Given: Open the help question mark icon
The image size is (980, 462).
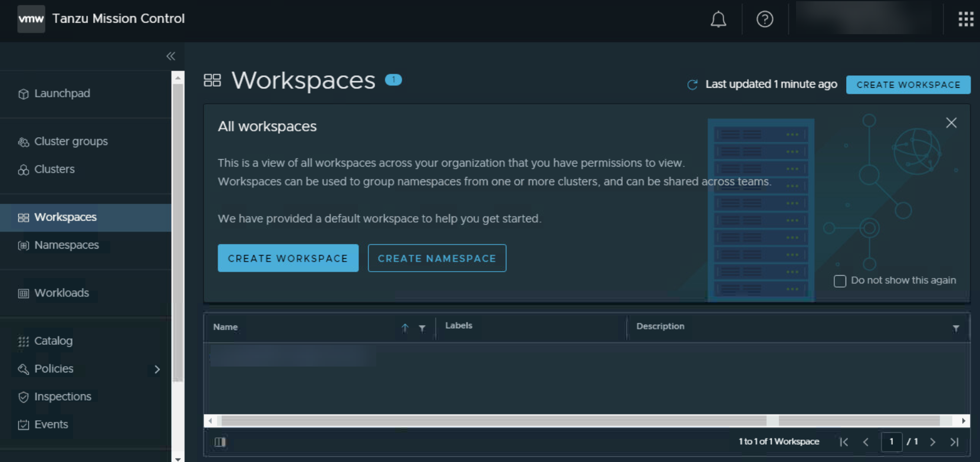Looking at the screenshot, I should pyautogui.click(x=764, y=19).
